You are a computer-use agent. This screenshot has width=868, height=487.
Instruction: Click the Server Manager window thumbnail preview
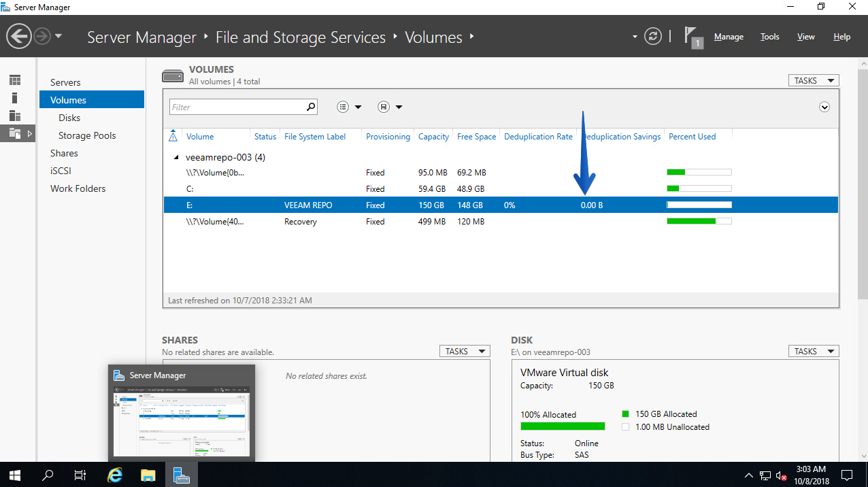[182, 422]
